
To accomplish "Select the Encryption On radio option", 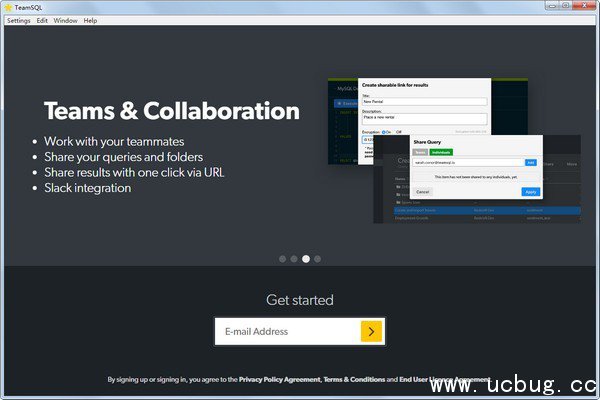I will click(x=384, y=131).
